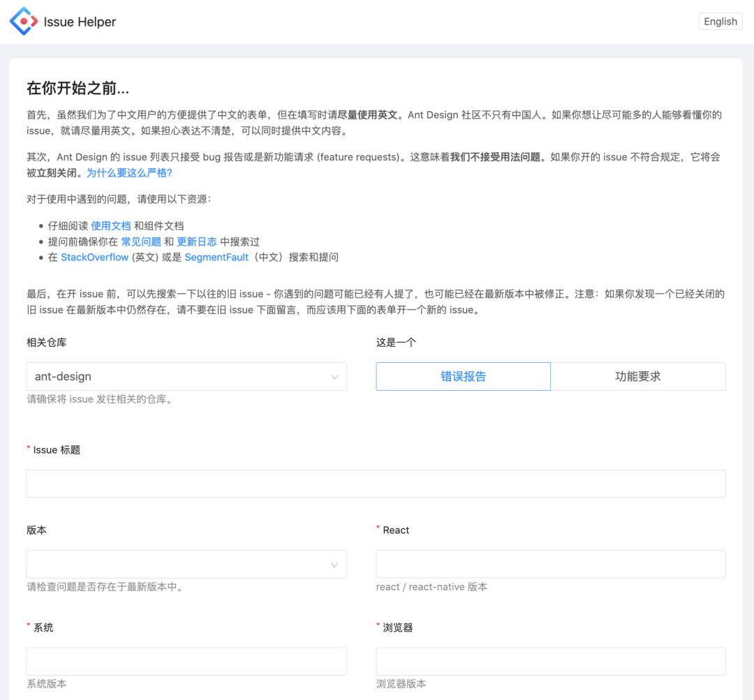Screen dimensions: 754x700
Task: Open the 使用文档 documentation link
Action: 110,225
